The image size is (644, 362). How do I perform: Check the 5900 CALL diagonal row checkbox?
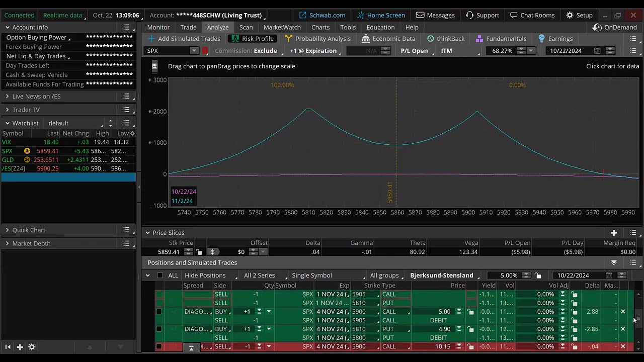[159, 312]
